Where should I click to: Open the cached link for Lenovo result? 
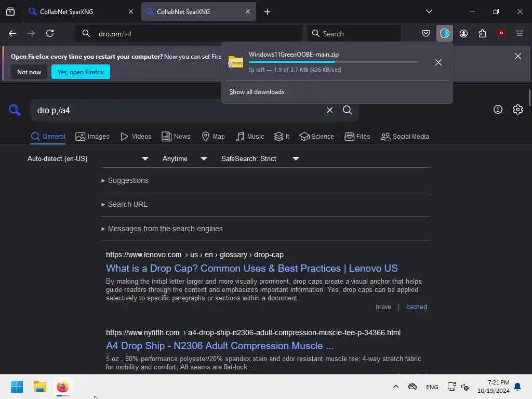417,307
